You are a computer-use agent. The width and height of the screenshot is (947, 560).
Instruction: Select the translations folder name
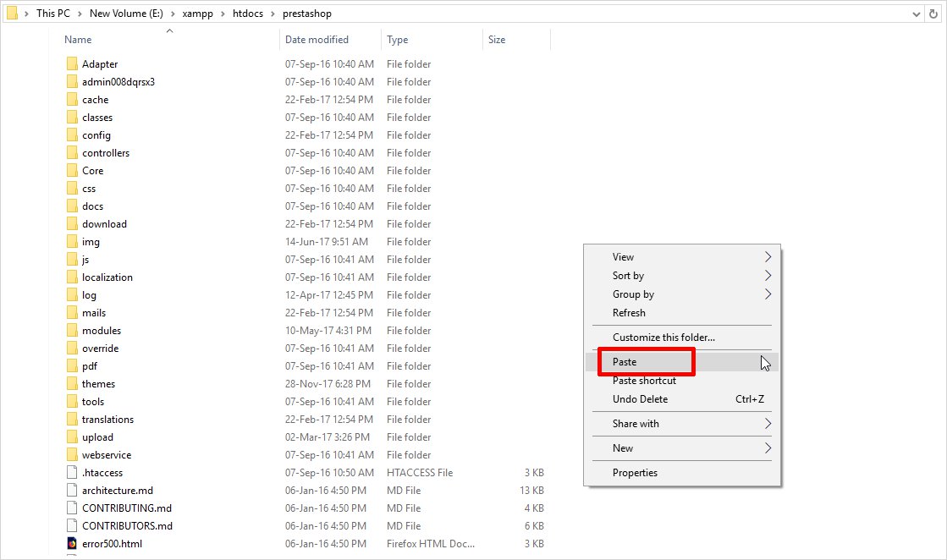click(107, 420)
